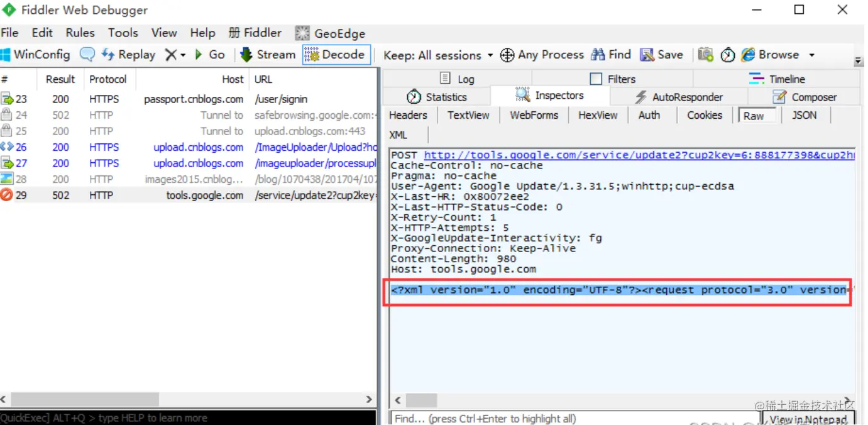The image size is (868, 425).
Task: Open the Keep: All sessions dropdown
Action: pyautogui.click(x=438, y=55)
